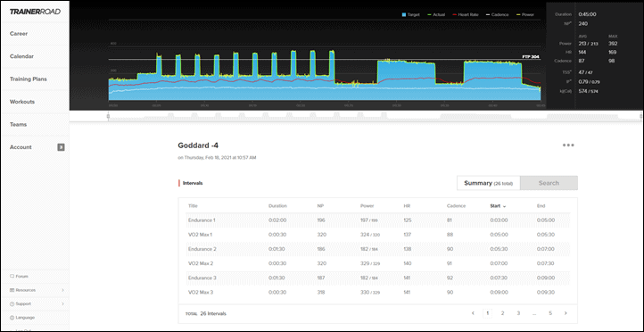Open the Calendar page
Viewport: 644px width, 332px height.
21,56
